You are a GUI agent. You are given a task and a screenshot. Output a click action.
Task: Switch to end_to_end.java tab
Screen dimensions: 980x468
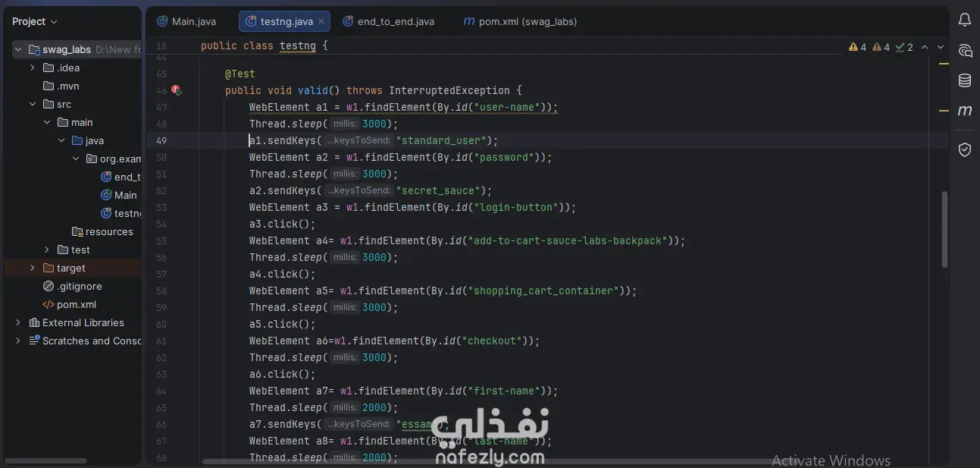point(388,21)
